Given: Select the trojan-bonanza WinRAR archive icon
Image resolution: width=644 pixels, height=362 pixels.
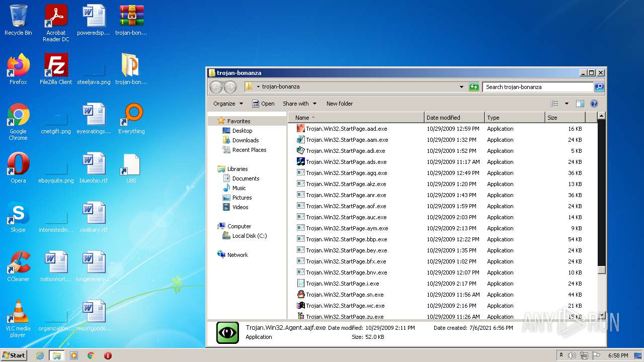Looking at the screenshot, I should click(131, 21).
